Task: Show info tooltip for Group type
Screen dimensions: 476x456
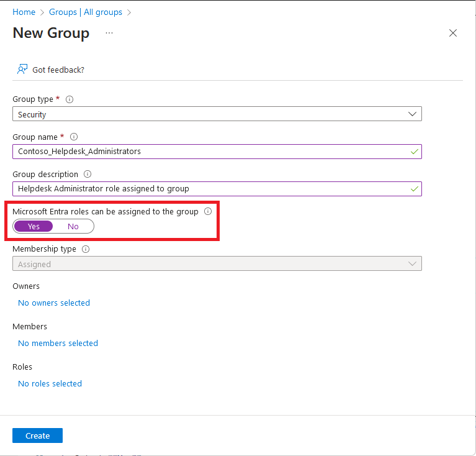Action: pos(70,99)
